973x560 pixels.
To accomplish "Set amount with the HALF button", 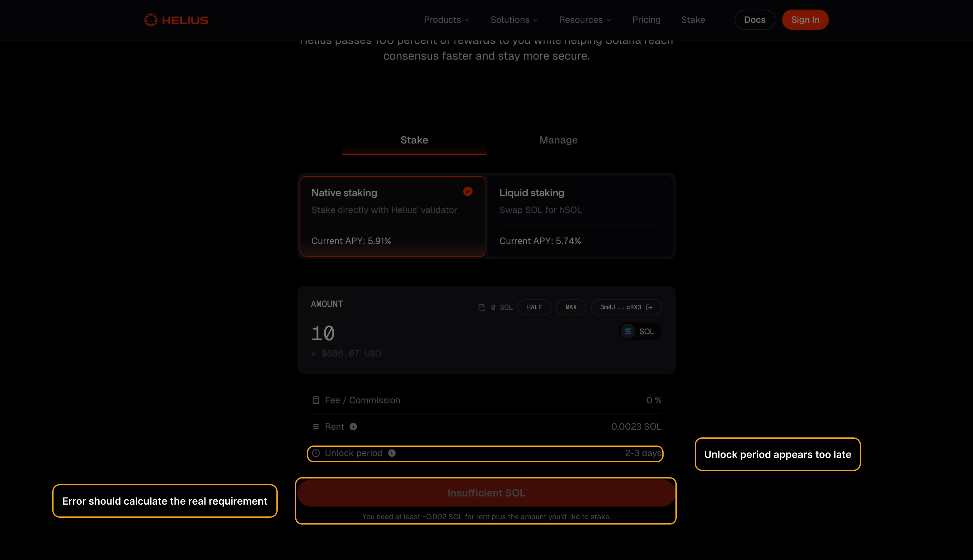I will tap(534, 307).
